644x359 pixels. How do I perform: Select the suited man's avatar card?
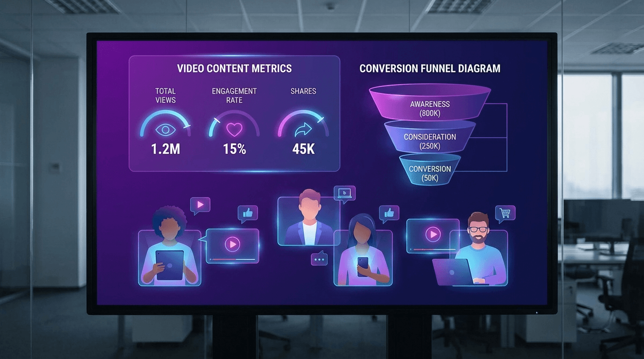coord(307,221)
